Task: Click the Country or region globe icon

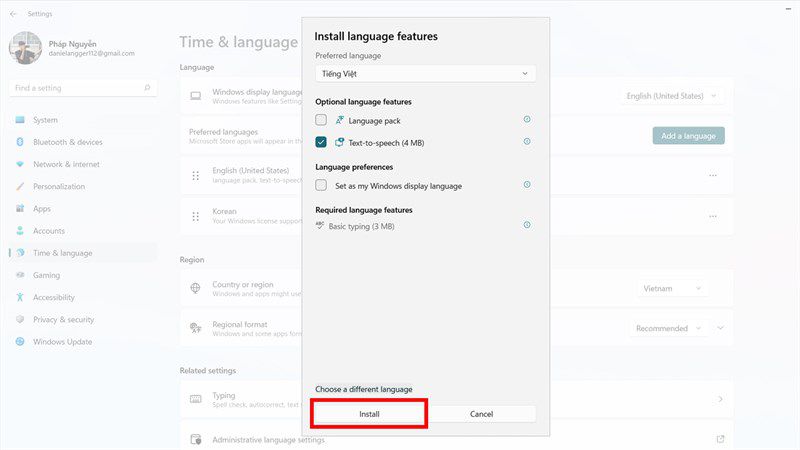Action: click(195, 288)
